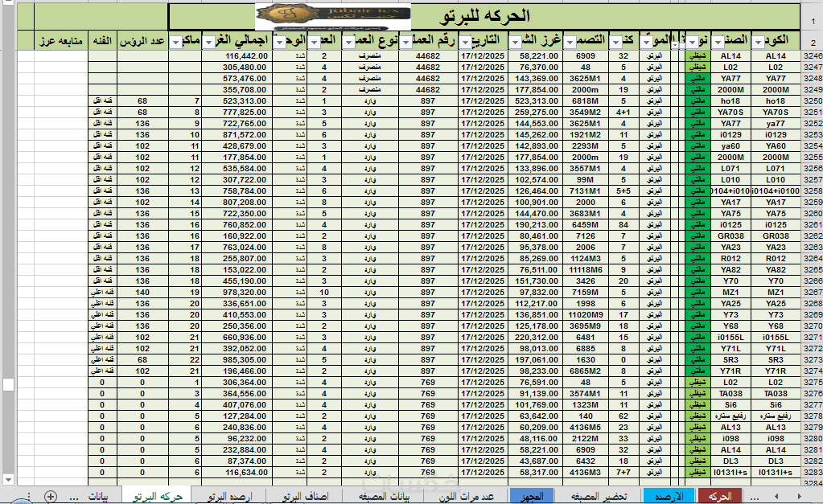Select the design cell 1118M6
This screenshot has height=504, width=823.
[x=586, y=270]
